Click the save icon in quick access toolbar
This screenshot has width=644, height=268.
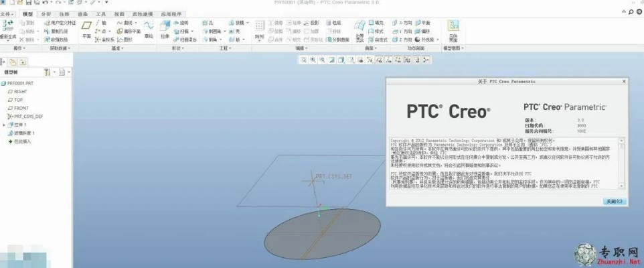(x=30, y=3)
